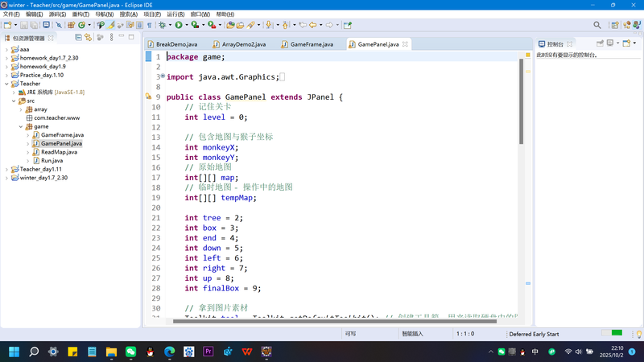Click the Debug bug icon in toolbar
644x362 pixels.
(x=163, y=25)
